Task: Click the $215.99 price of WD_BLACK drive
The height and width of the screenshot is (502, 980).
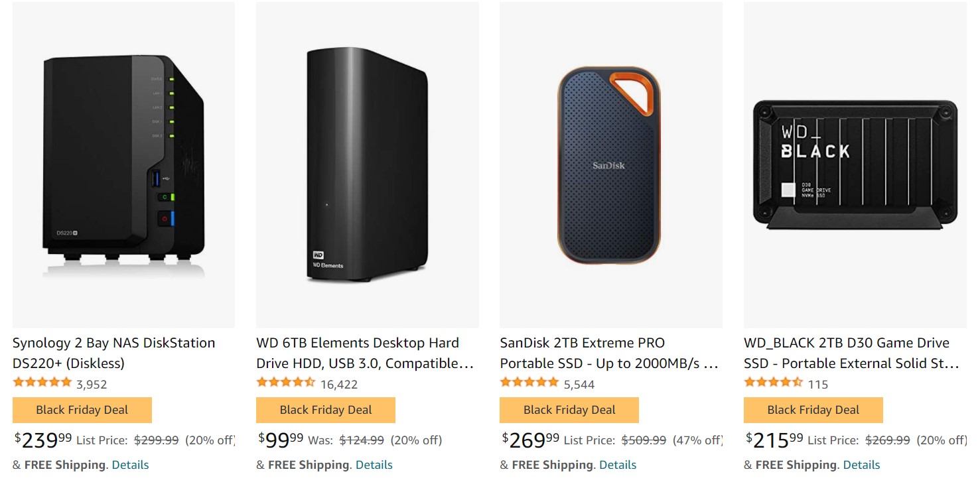Action: [x=774, y=440]
